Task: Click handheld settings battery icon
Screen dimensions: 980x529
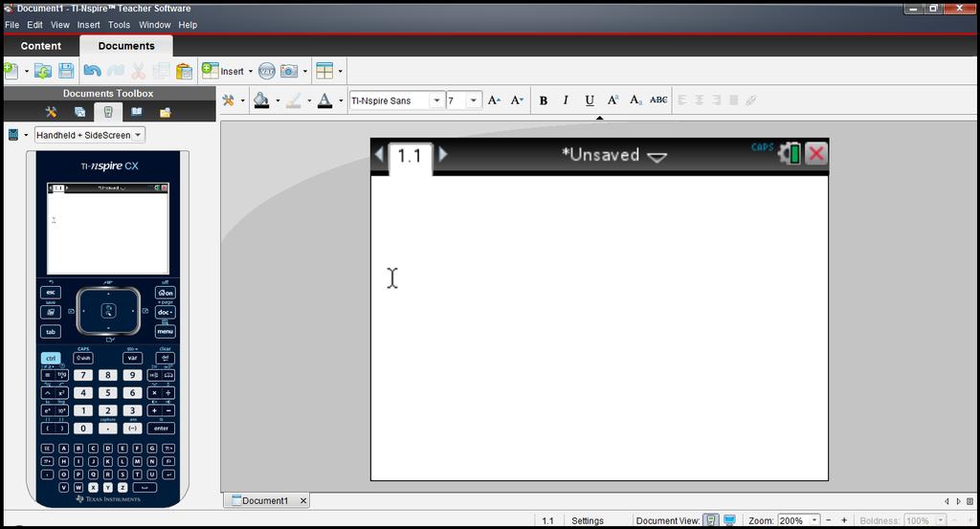Action: coord(790,153)
